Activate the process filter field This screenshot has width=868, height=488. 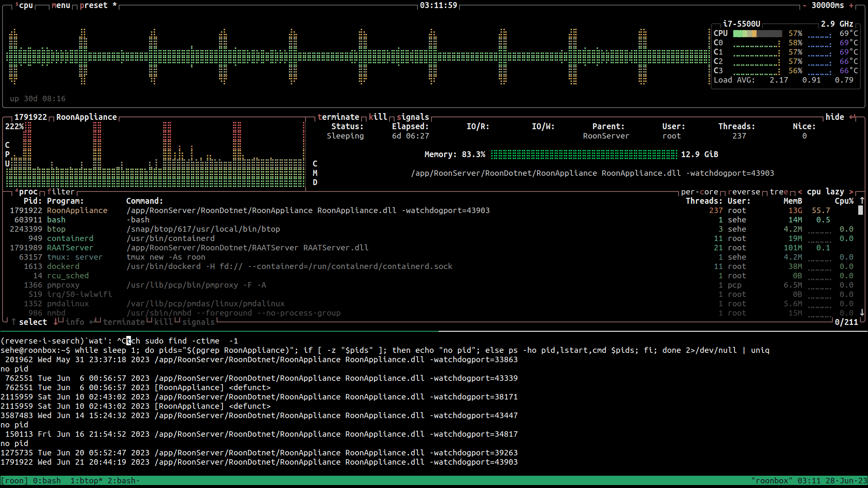click(x=61, y=191)
